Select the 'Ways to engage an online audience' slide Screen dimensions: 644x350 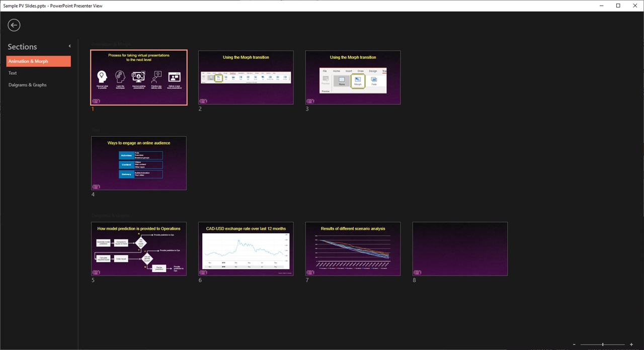(x=138, y=163)
